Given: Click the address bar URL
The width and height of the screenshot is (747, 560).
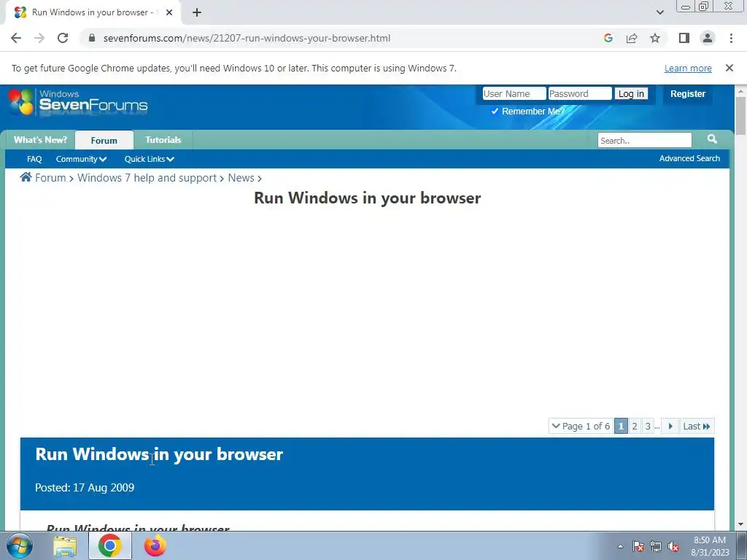Looking at the screenshot, I should pyautogui.click(x=247, y=38).
